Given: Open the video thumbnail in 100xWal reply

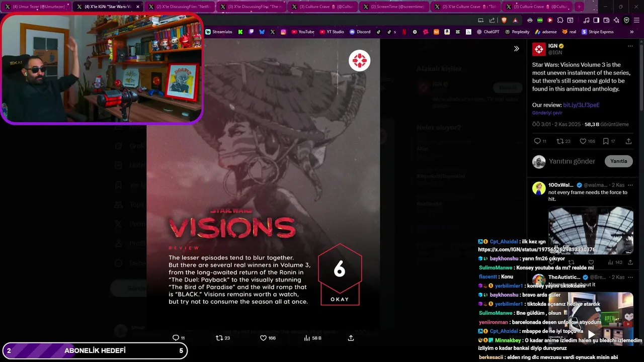Looking at the screenshot, I should [x=591, y=230].
